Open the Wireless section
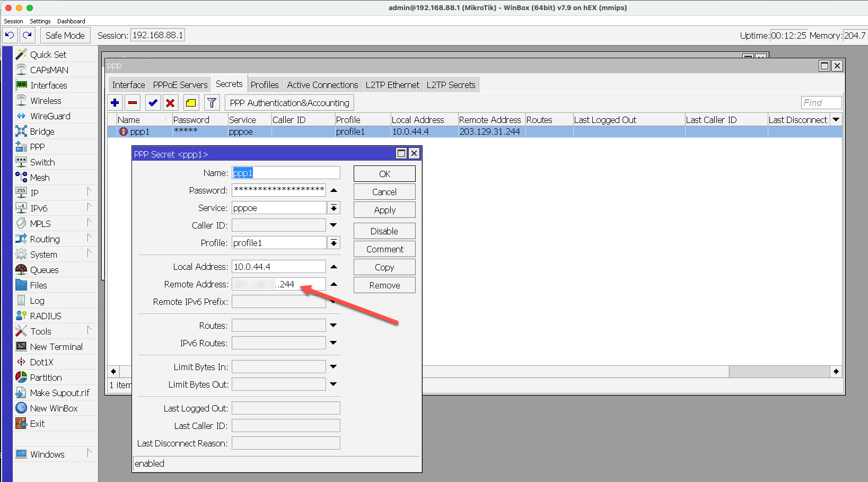Image resolution: width=868 pixels, height=482 pixels. (x=45, y=100)
